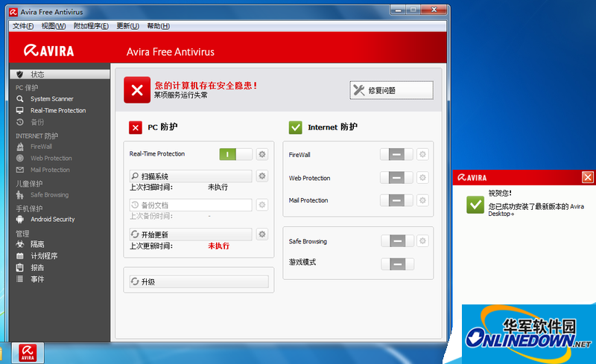Open the 帮助(H) menu
This screenshot has height=364, width=596.
(x=158, y=26)
